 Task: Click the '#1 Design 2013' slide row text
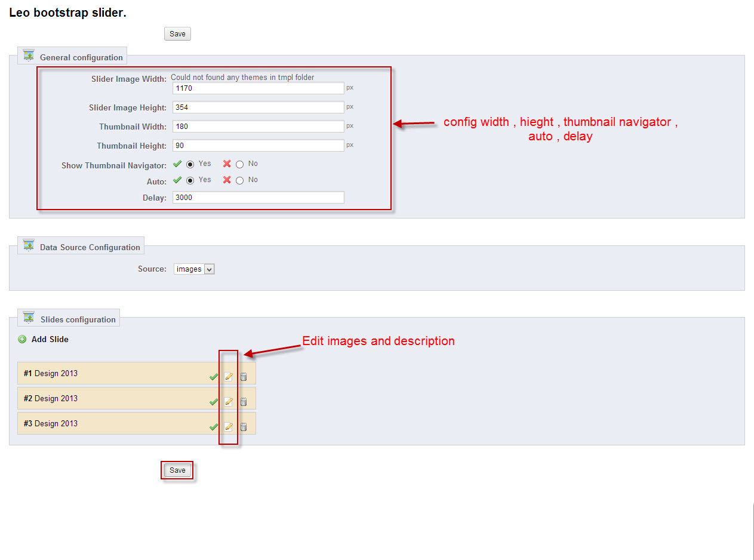pos(51,374)
